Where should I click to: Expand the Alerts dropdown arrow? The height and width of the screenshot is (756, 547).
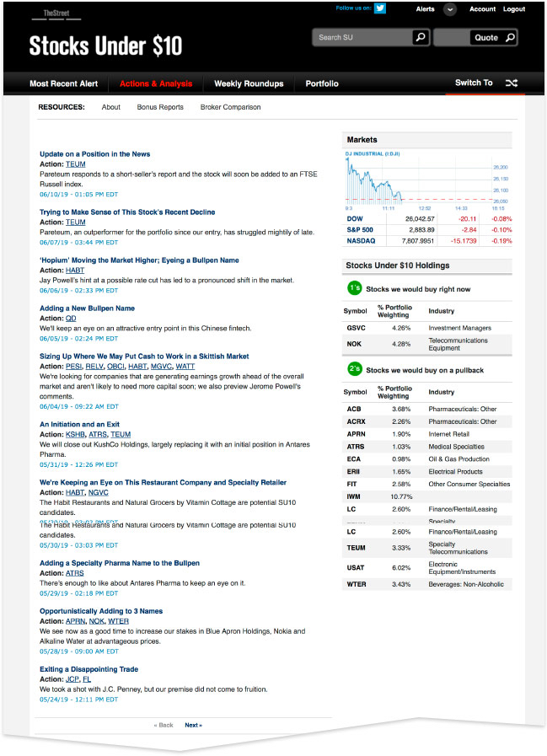450,9
